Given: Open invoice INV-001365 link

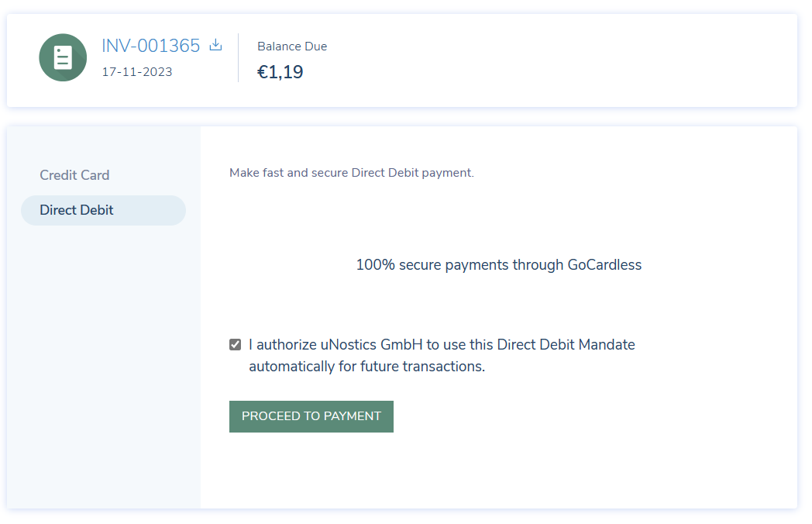Looking at the screenshot, I should pos(150,46).
